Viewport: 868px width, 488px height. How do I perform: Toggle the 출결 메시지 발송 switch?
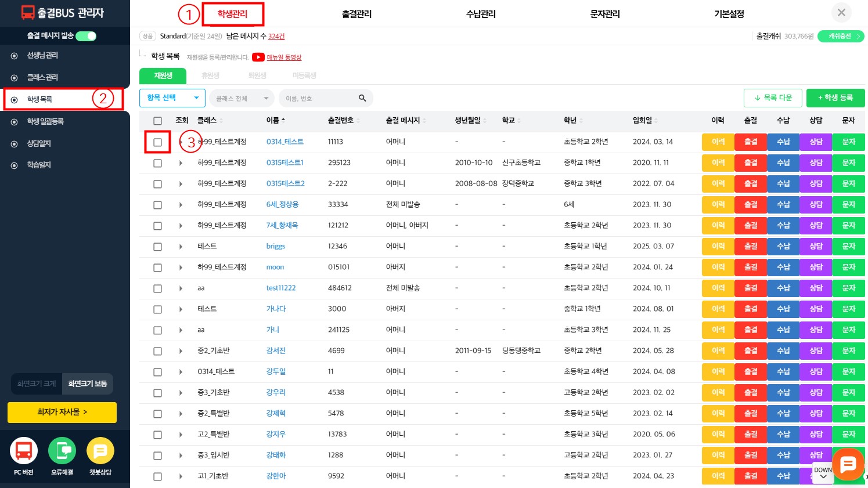pyautogui.click(x=86, y=36)
